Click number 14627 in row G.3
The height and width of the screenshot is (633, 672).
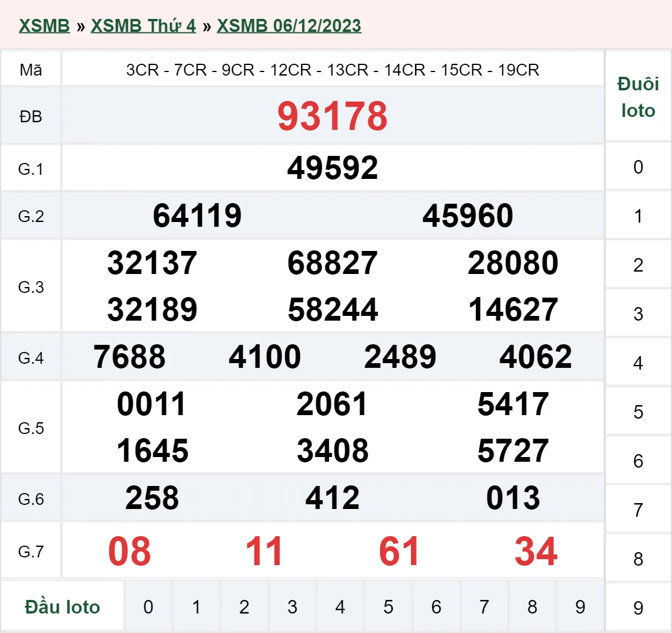(x=513, y=308)
